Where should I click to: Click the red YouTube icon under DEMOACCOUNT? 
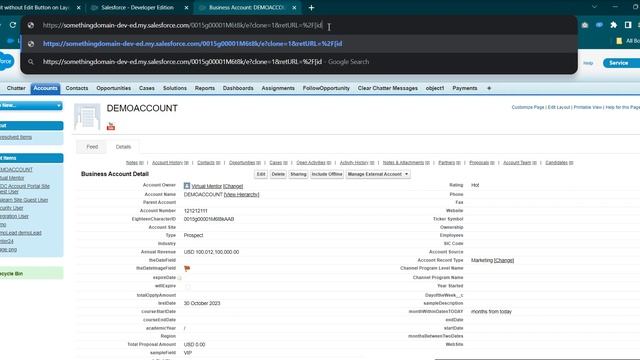[111, 126]
